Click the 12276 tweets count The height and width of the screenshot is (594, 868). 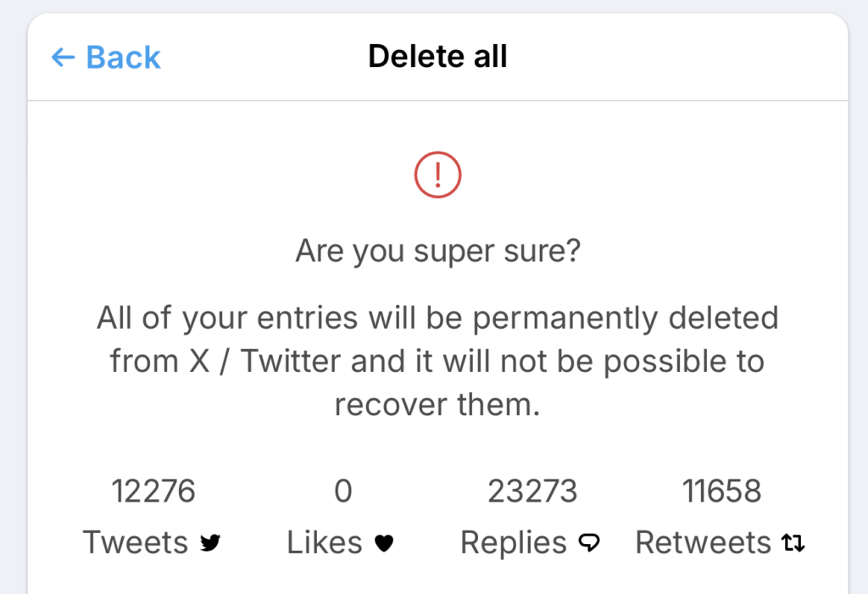[x=153, y=491]
